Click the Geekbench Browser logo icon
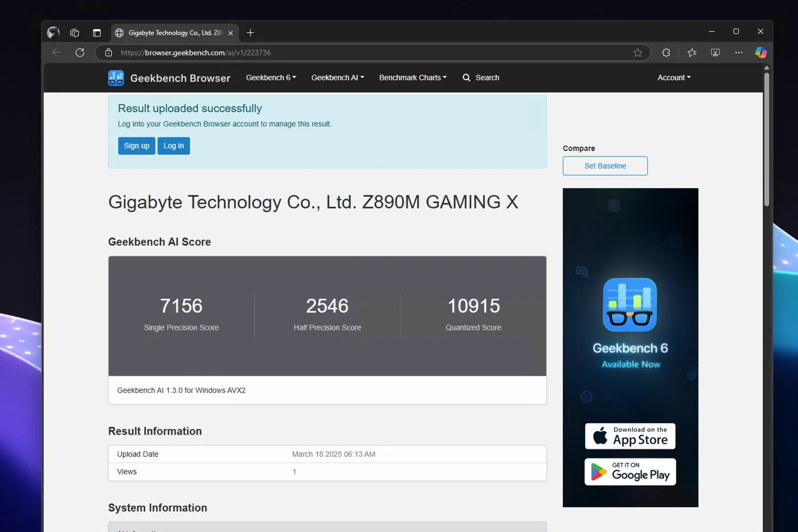Viewport: 798px width, 532px height. tap(116, 78)
